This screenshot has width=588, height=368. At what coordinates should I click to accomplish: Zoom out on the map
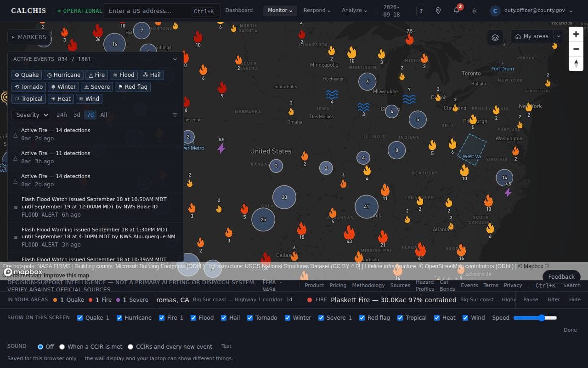[x=576, y=49]
